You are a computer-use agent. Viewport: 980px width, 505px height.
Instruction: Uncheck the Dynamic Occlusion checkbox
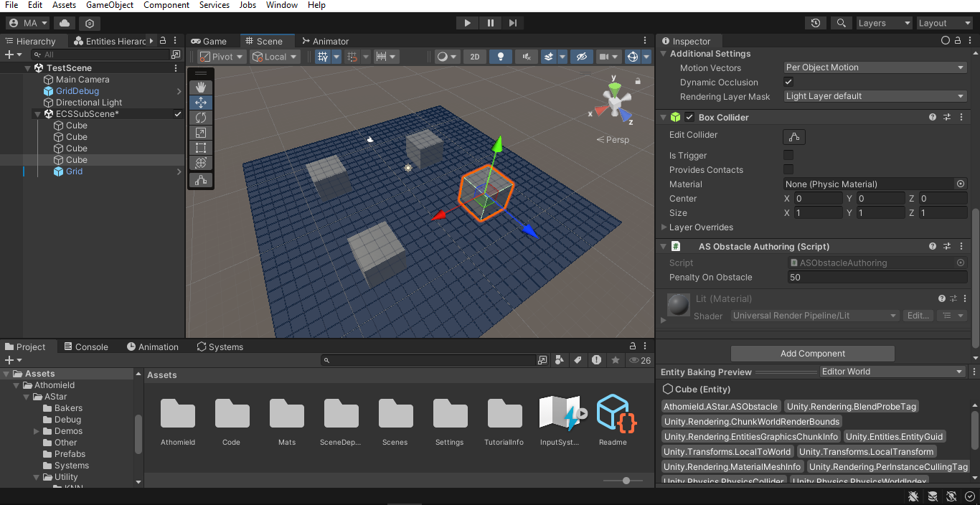tap(788, 82)
